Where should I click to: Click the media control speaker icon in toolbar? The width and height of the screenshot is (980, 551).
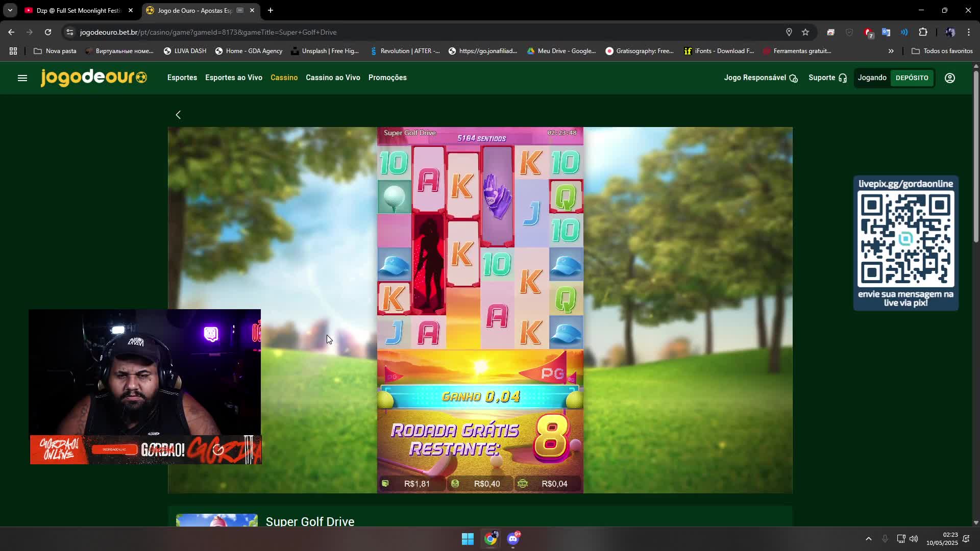[904, 32]
